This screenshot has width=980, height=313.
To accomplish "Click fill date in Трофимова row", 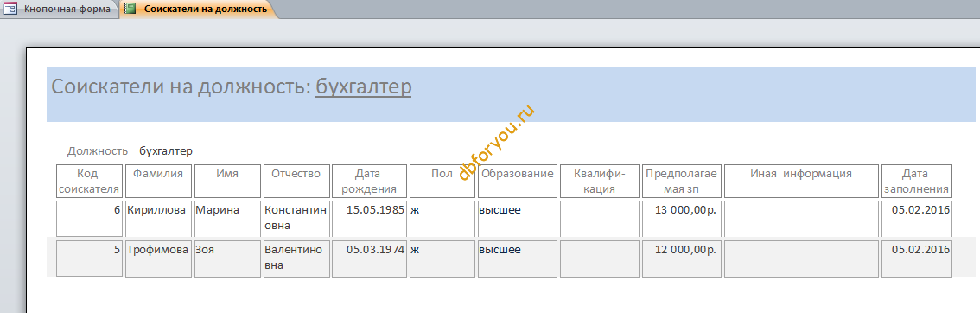I will coord(916,259).
